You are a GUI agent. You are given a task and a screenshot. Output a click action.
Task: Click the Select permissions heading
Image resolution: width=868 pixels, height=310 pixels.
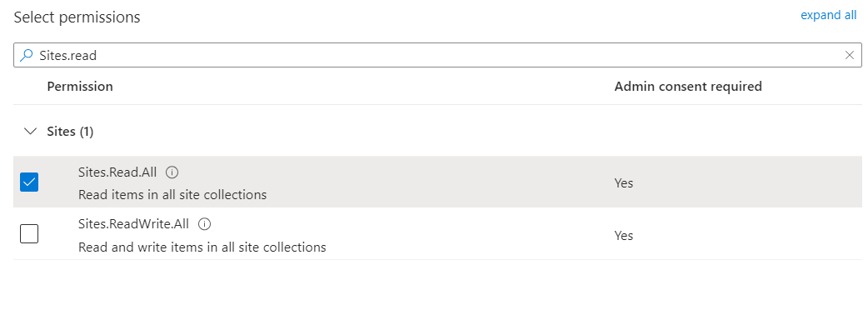pos(77,17)
